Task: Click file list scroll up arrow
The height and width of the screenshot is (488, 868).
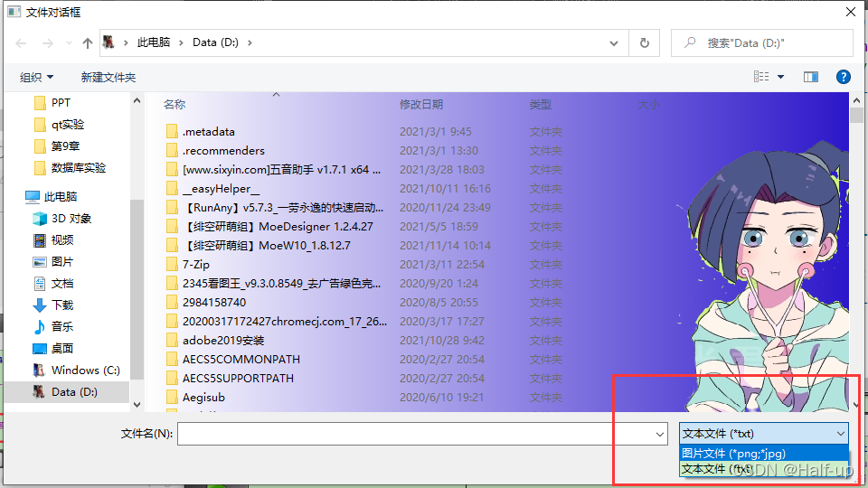Action: click(x=856, y=101)
